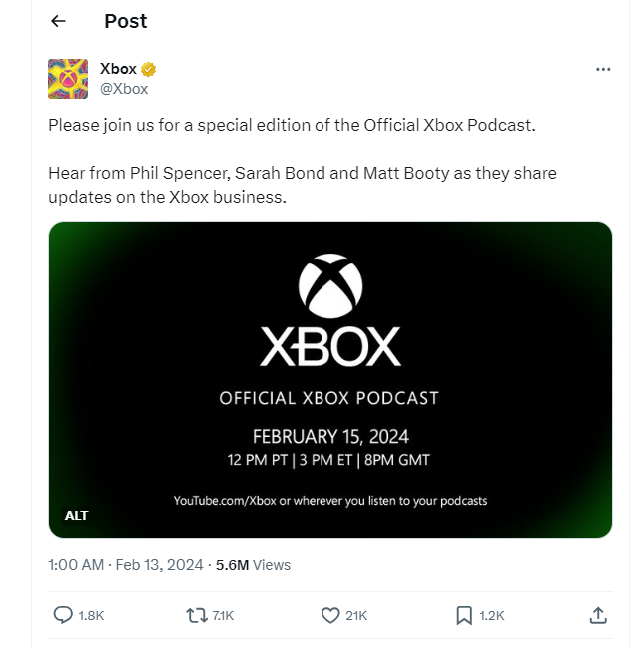Click the 7.1K reposts count
The height and width of the screenshot is (648, 644).
(223, 616)
